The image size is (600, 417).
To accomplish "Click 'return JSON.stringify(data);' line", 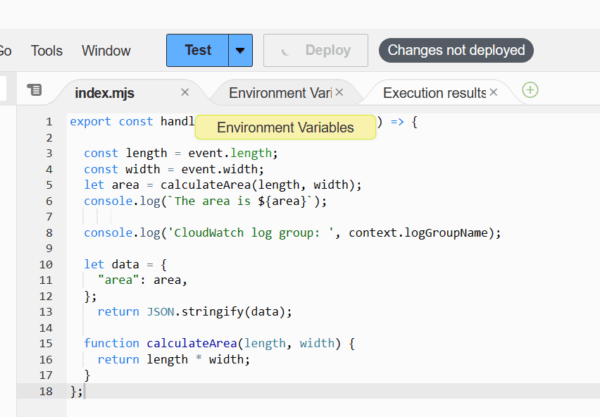I will [194, 312].
